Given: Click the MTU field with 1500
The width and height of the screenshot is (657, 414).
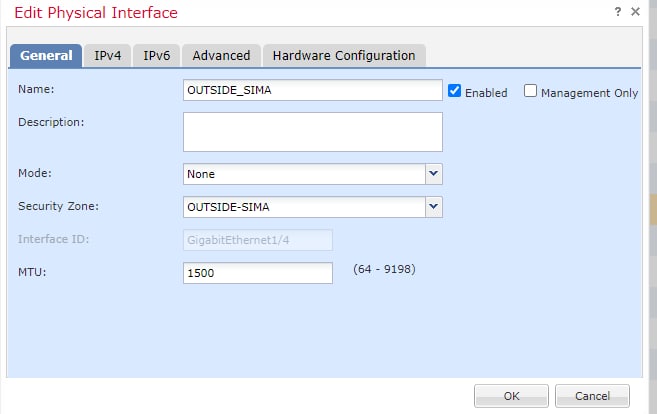Looking at the screenshot, I should [x=258, y=273].
